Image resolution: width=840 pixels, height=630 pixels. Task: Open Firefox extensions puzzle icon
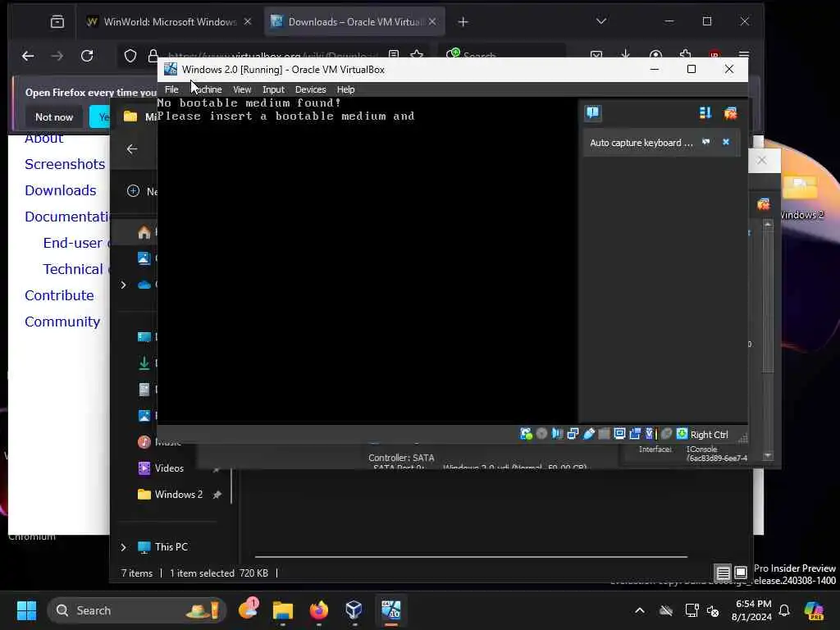pyautogui.click(x=685, y=55)
